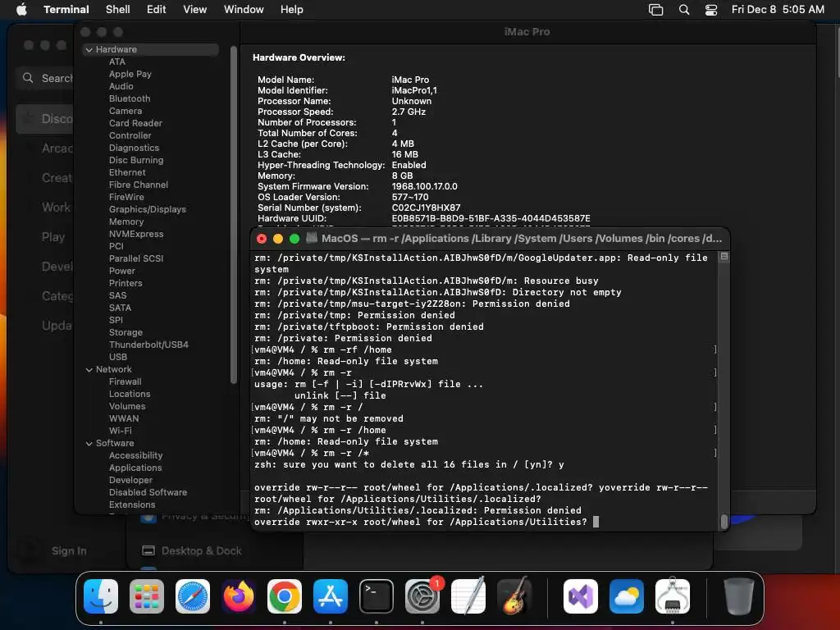This screenshot has height=630, width=840.
Task: Click the date and time in the menu bar
Action: (x=778, y=9)
